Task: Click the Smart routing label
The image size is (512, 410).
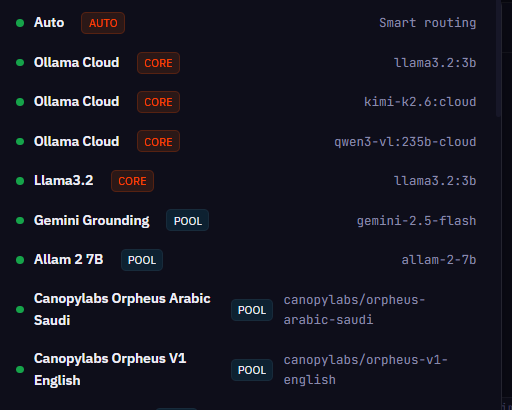Action: coord(428,23)
